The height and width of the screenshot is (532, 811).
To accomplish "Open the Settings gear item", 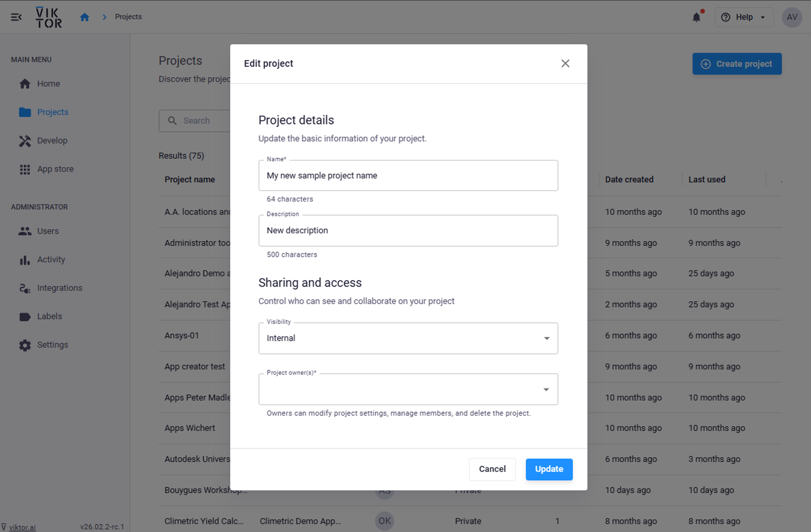I will click(x=52, y=345).
